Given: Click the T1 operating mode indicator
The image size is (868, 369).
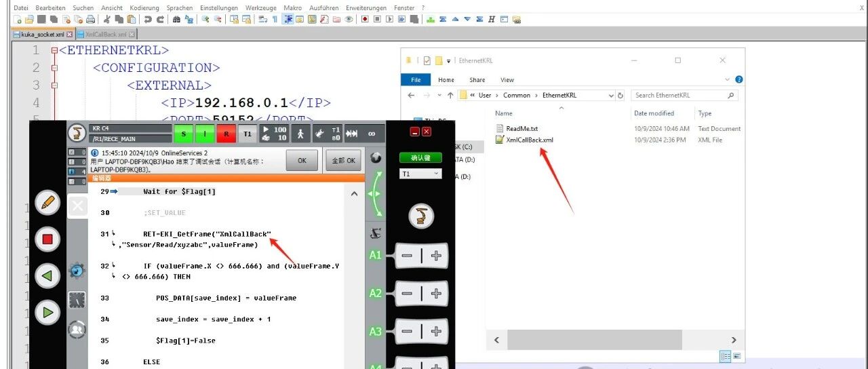Looking at the screenshot, I should pyautogui.click(x=248, y=134).
